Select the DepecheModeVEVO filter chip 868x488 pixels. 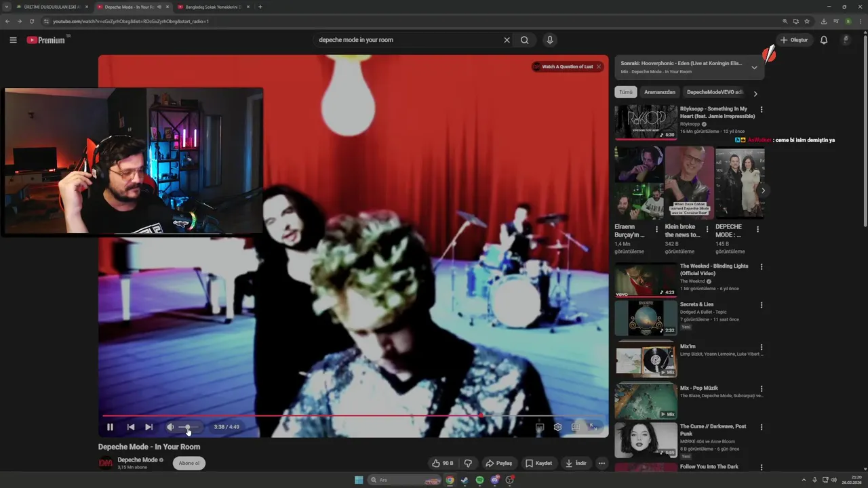click(x=714, y=92)
